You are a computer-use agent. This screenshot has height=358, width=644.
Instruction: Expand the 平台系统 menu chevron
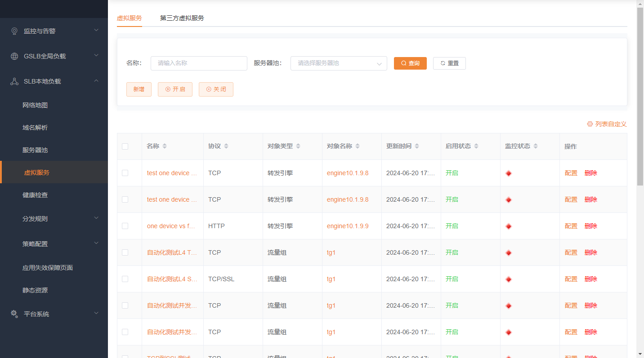tap(96, 313)
